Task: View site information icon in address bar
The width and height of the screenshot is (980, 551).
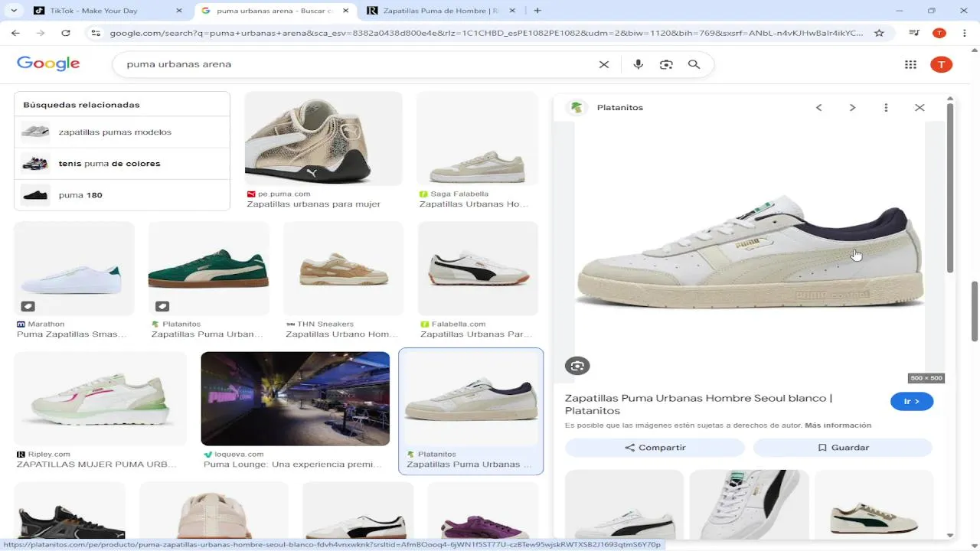Action: pyautogui.click(x=95, y=33)
